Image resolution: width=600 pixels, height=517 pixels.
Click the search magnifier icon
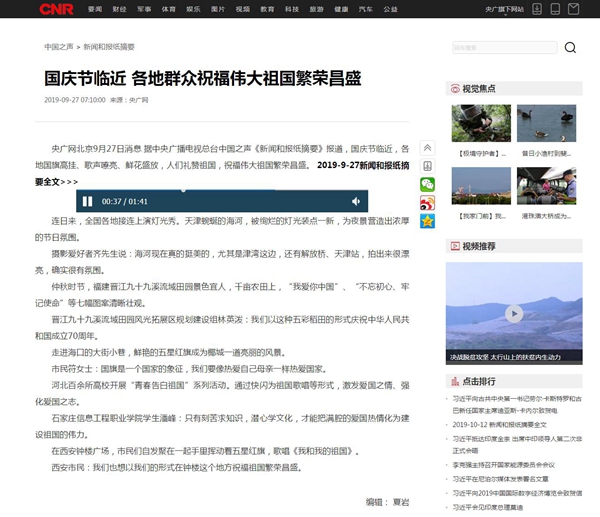(570, 47)
